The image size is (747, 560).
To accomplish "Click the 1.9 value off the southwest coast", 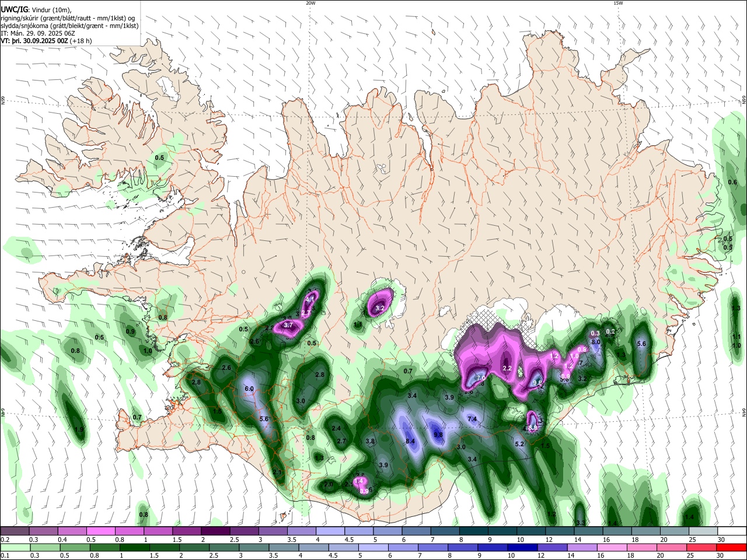I will (79, 429).
